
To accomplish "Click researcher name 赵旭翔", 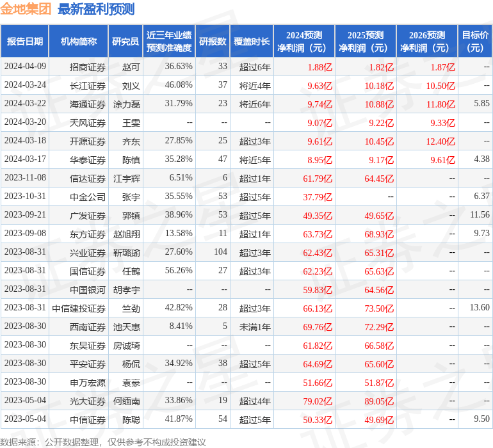I will click(127, 234).
